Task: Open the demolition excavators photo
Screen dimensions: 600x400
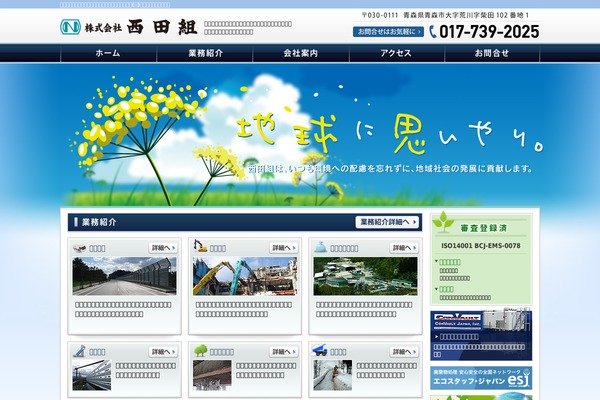Action: click(x=245, y=276)
